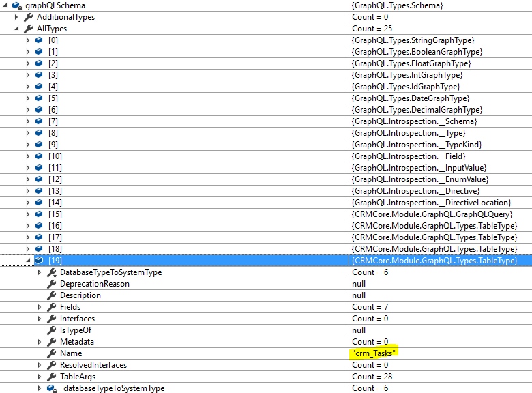Click the cube icon of item [18]
Screen dimensions: 532x393
[39, 249]
